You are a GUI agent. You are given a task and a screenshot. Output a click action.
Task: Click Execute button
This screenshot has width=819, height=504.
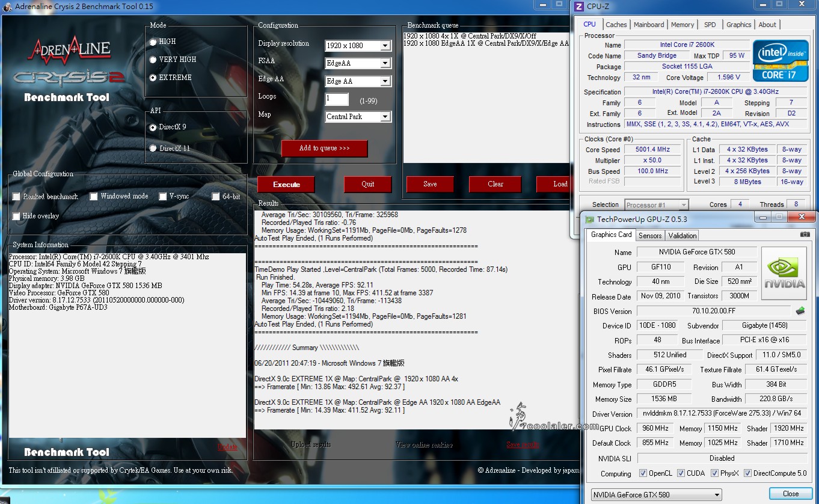(287, 184)
